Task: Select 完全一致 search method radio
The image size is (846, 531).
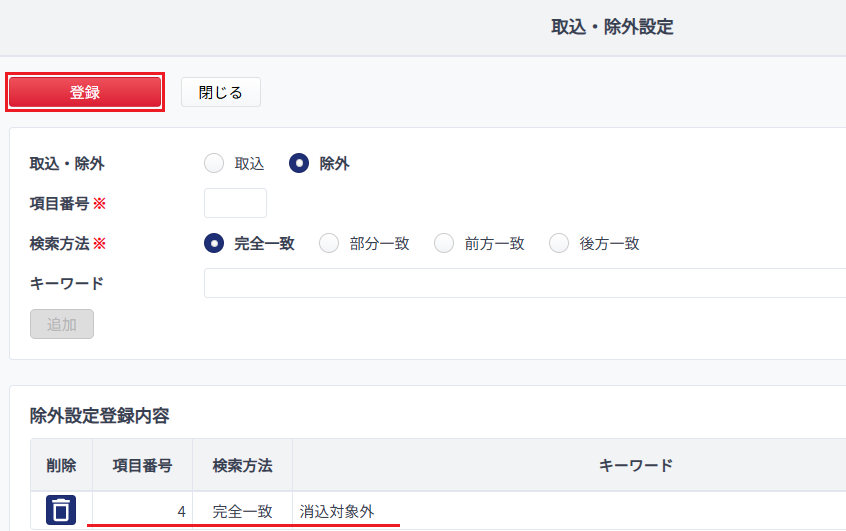Action: pos(214,243)
